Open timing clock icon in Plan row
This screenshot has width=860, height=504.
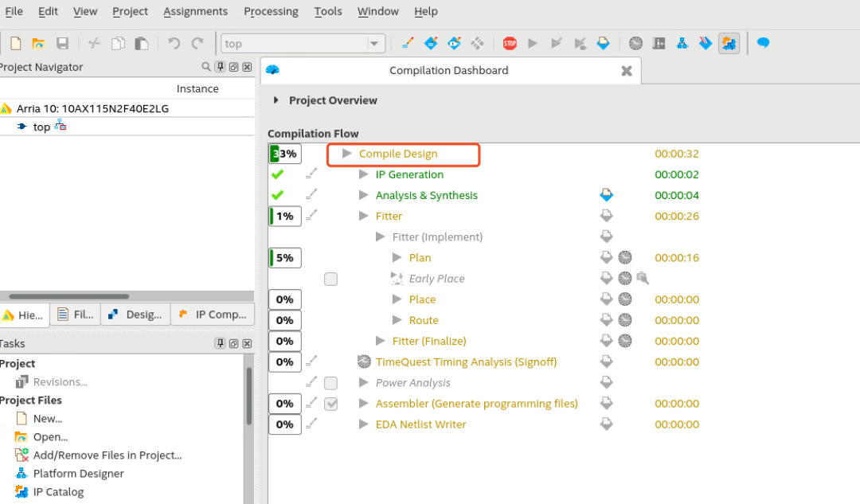625,257
